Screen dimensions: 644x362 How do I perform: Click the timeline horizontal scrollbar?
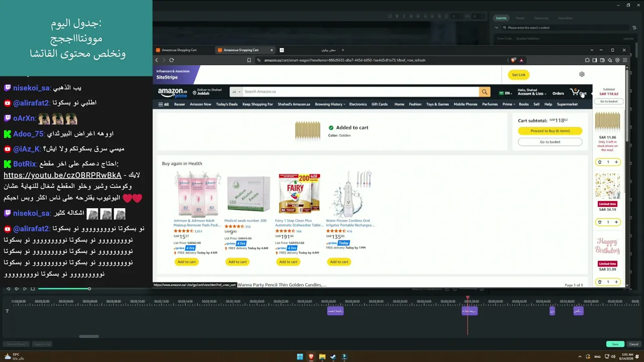coord(89,336)
